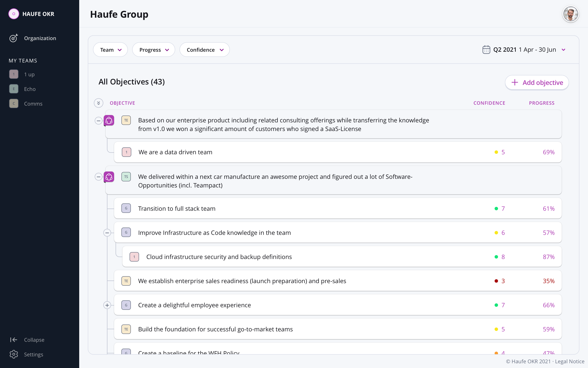Open Build the foundation for go-to-market teams

pyautogui.click(x=338, y=329)
